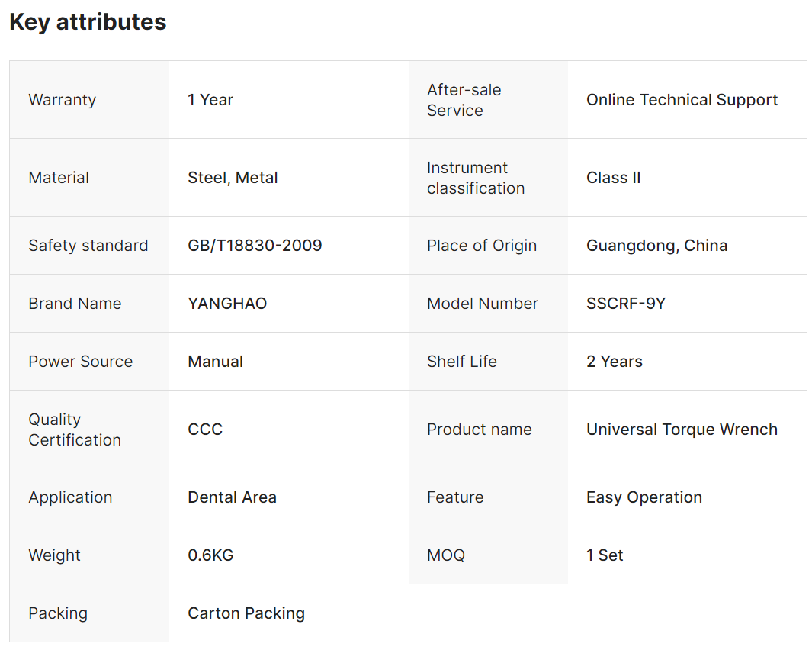Select the Manual power source value
Screen dimensions: 812x650
point(215,362)
